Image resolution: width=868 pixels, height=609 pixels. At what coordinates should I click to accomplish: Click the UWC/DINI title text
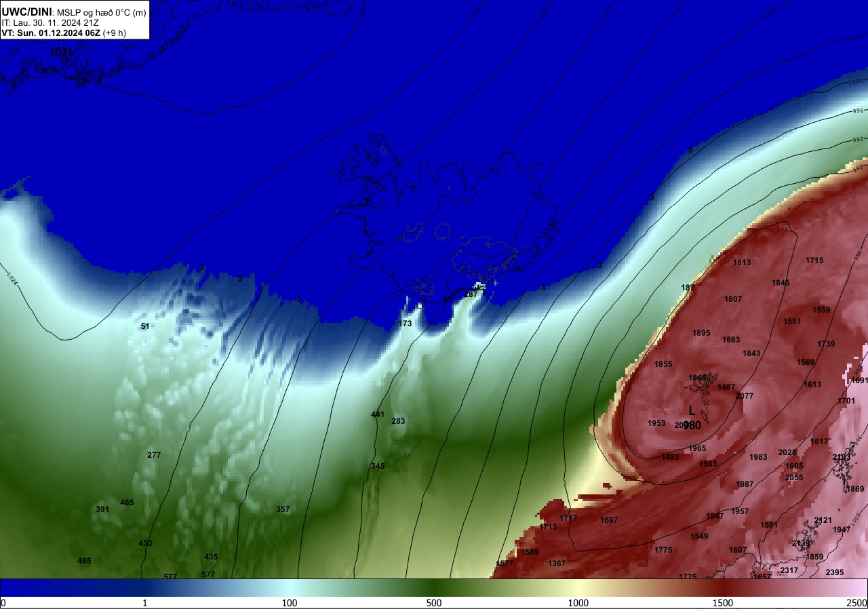[x=26, y=12]
